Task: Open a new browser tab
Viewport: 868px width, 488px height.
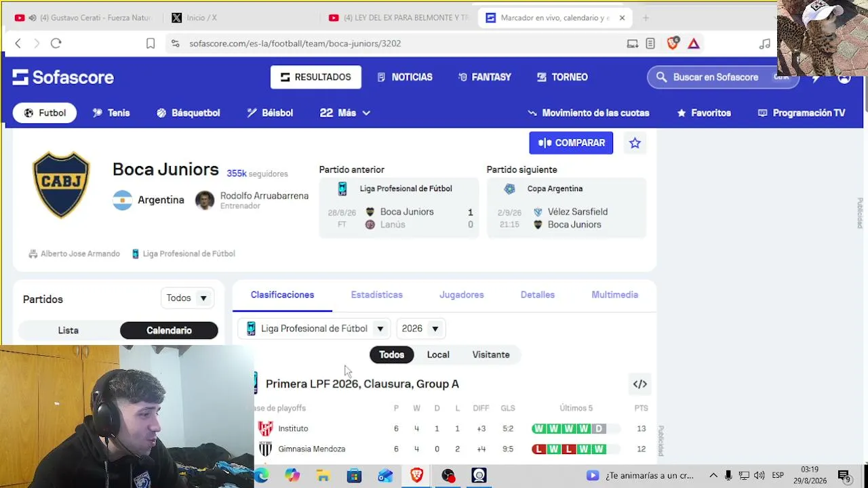Action: click(x=646, y=18)
